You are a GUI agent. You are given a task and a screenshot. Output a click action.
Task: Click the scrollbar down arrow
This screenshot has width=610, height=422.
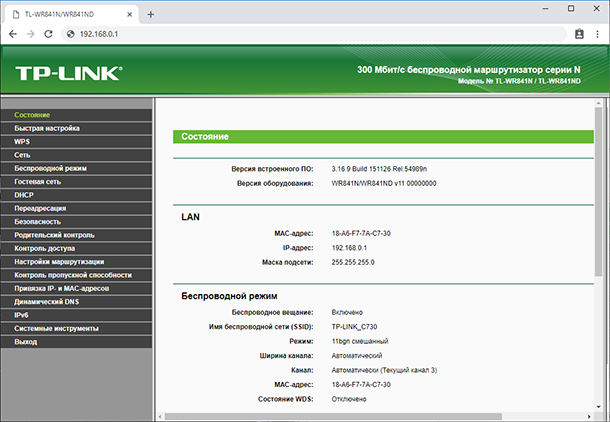pyautogui.click(x=598, y=407)
